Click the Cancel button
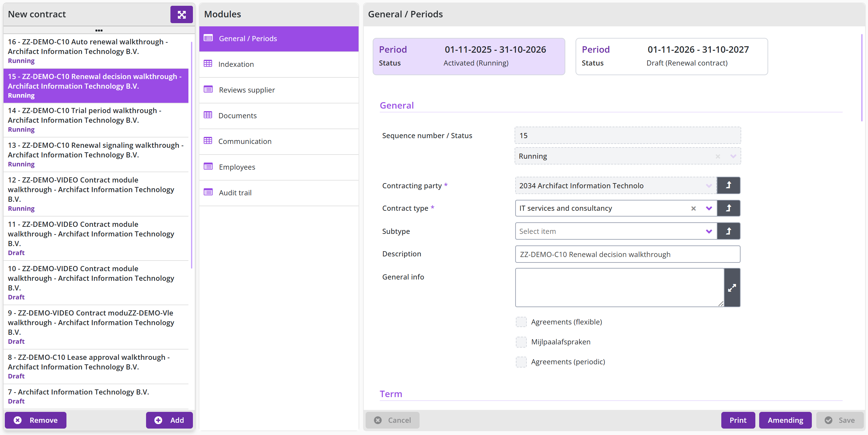The height and width of the screenshot is (435, 868). (x=392, y=420)
